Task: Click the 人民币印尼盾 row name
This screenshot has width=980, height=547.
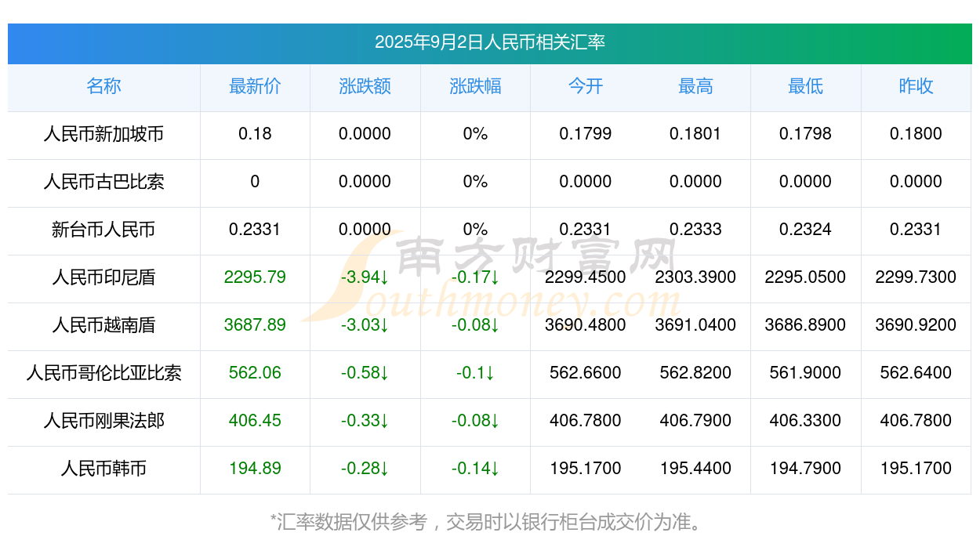Action: tap(103, 277)
